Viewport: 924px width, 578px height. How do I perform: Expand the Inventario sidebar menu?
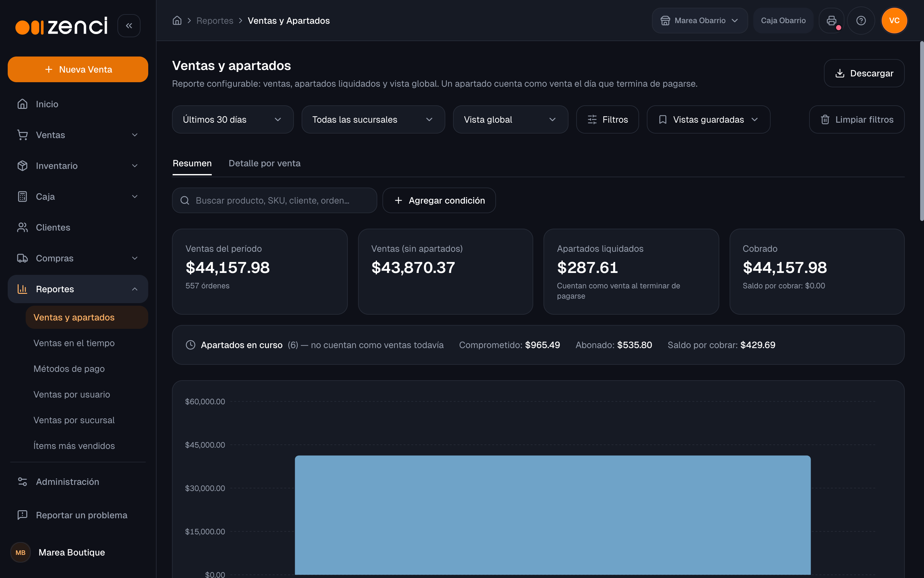tap(78, 166)
